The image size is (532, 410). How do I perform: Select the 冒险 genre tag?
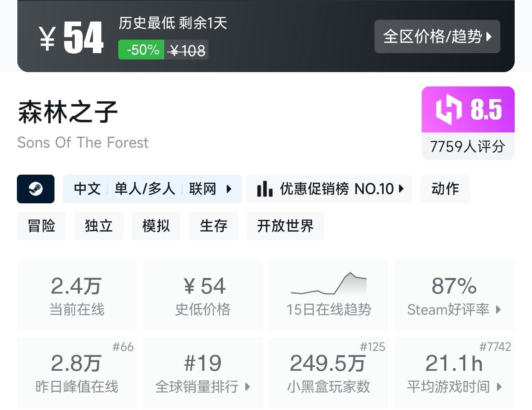(41, 226)
